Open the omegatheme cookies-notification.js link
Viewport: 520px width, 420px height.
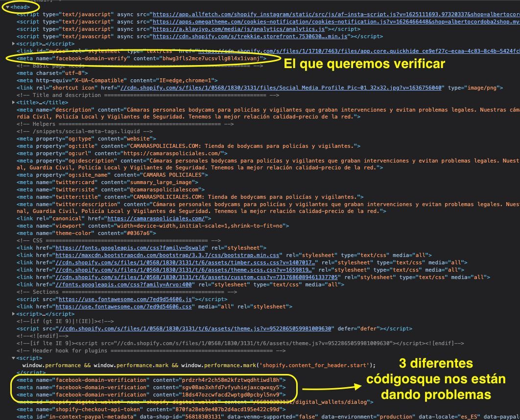pos(336,22)
